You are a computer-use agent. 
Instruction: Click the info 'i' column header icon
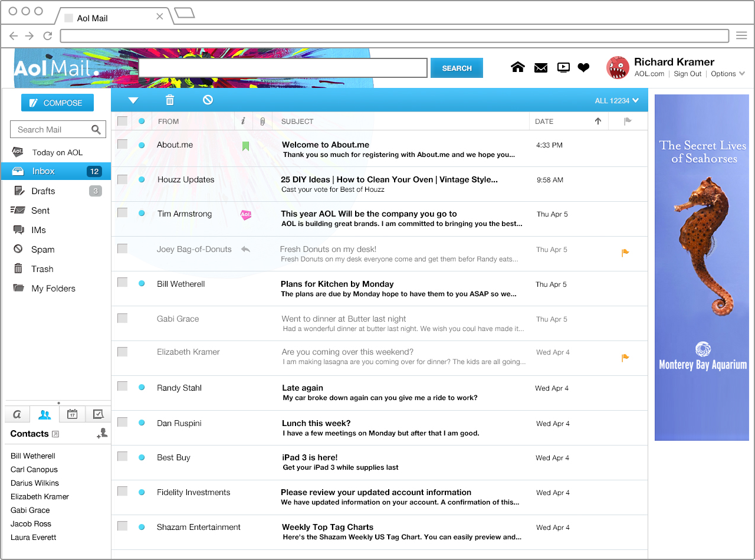point(243,121)
